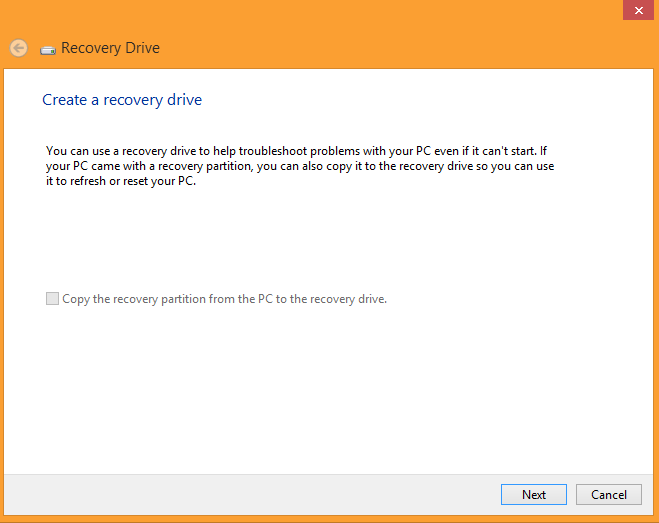Click the word 'Create' in the blue heading
This screenshot has height=523, width=659.
[64, 100]
